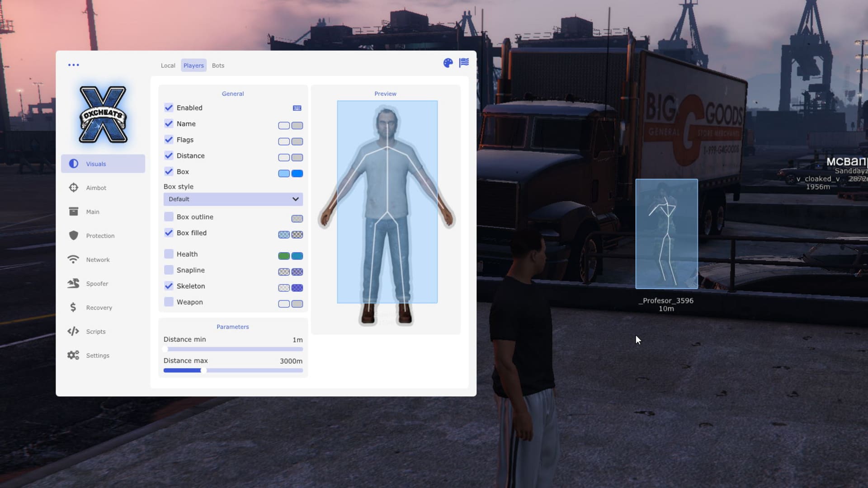Screen dimensions: 868x488
Task: Enable the Weapon checkbox
Action: [169, 302]
